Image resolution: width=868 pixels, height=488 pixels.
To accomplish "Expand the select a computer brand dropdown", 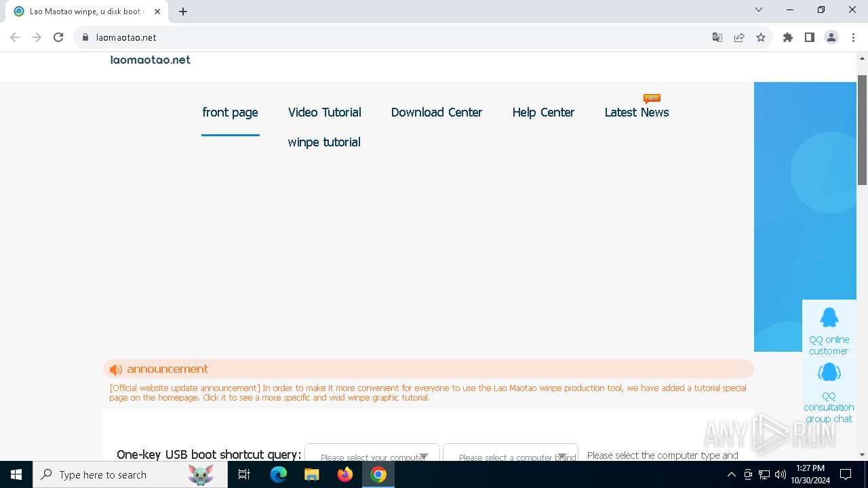I will pos(511,452).
